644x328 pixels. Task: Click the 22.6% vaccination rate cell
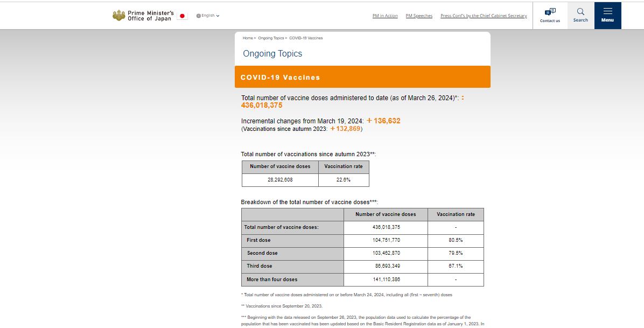point(344,180)
